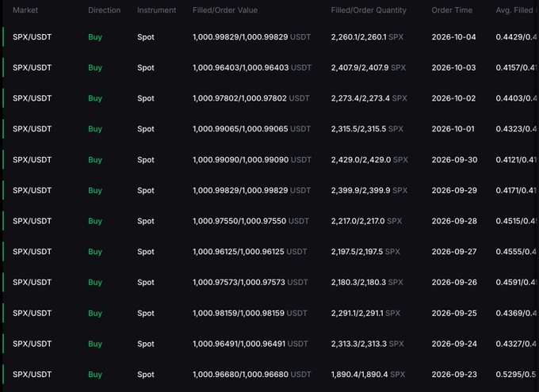
Task: Click average filled price 0.4369
Action: [x=516, y=313]
